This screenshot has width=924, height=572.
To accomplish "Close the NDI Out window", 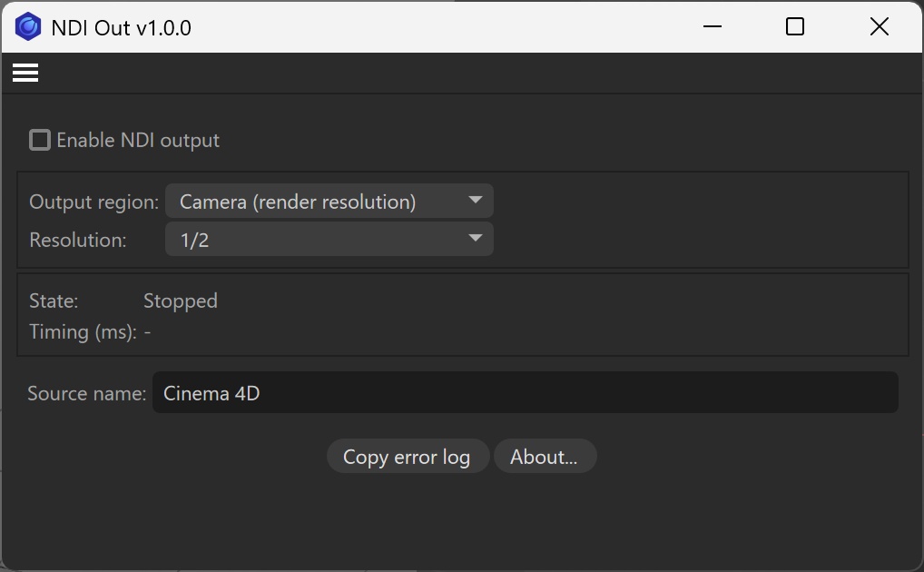I will point(880,26).
